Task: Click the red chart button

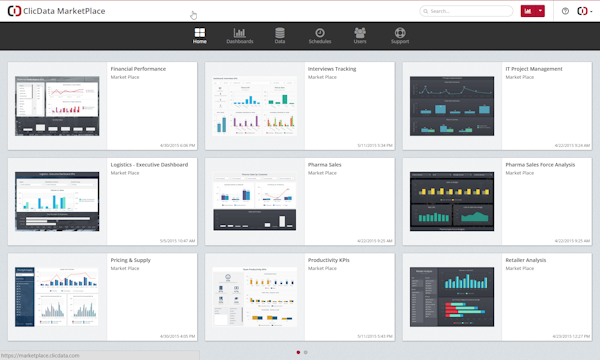Action: click(x=528, y=11)
